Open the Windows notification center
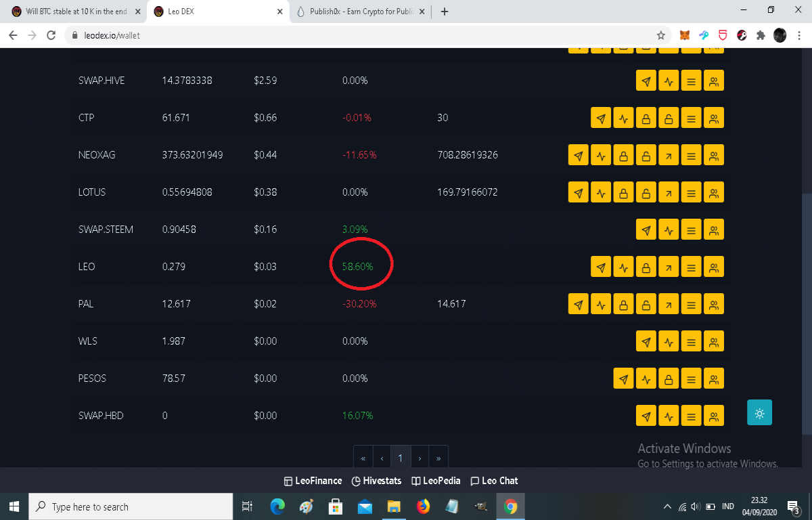This screenshot has width=812, height=520. click(795, 506)
